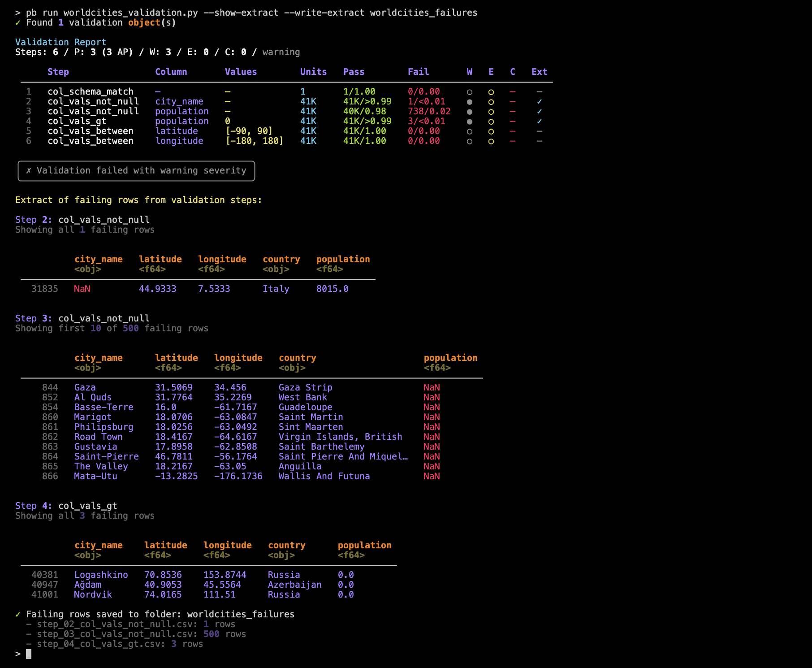Click the checkmark before 'Failing rows saved'

click(x=18, y=615)
